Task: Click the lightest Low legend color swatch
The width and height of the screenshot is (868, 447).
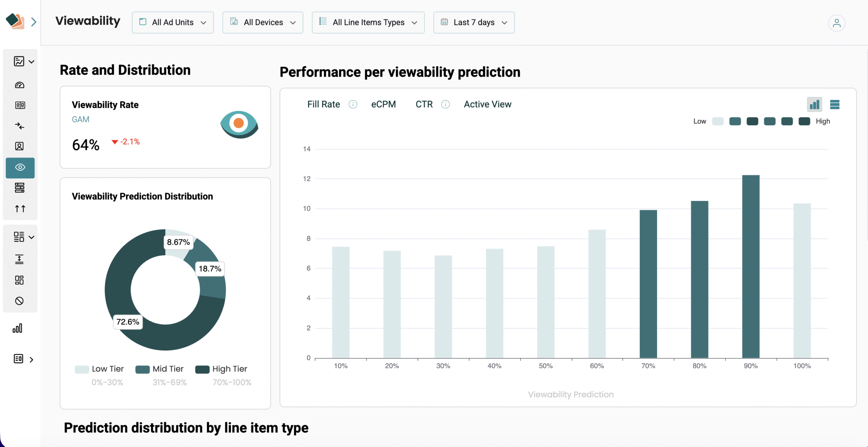Action: pos(718,122)
